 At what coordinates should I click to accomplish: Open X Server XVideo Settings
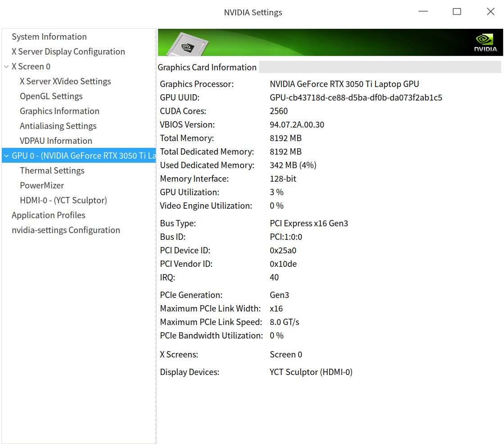coord(65,82)
